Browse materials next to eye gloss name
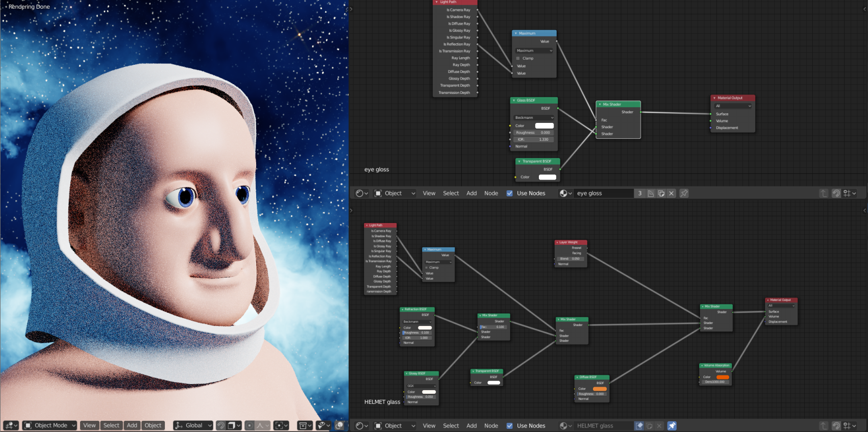Viewport: 868px width, 432px height. pyautogui.click(x=565, y=193)
